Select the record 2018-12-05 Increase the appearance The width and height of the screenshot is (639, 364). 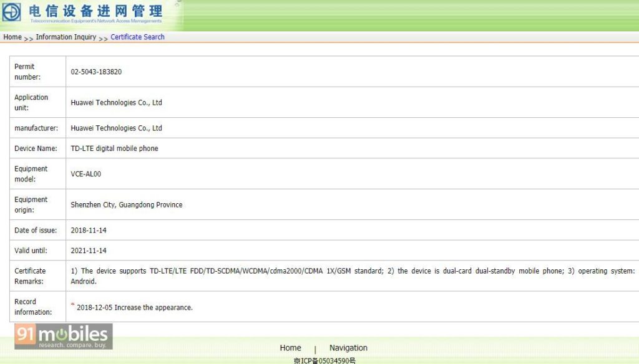tap(135, 307)
